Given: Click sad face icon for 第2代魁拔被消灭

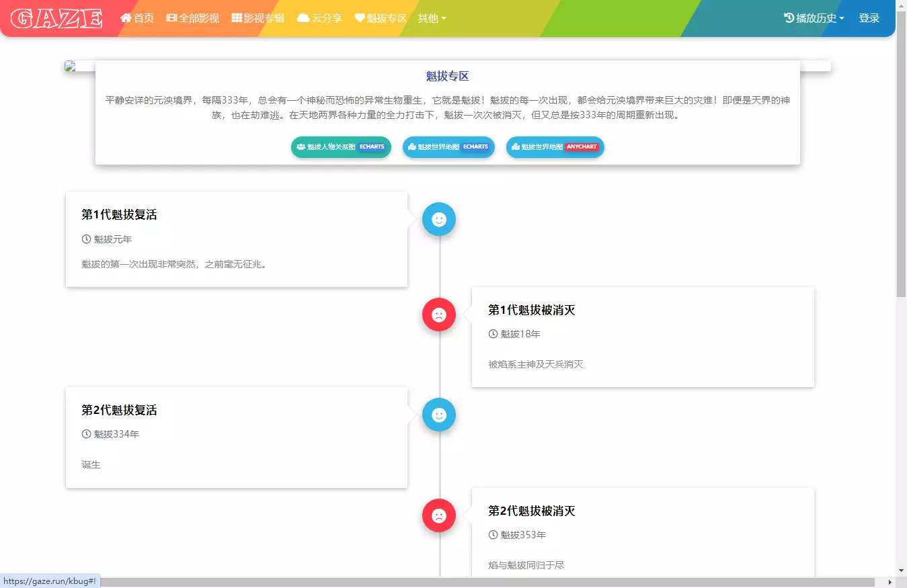Looking at the screenshot, I should pos(439,515).
